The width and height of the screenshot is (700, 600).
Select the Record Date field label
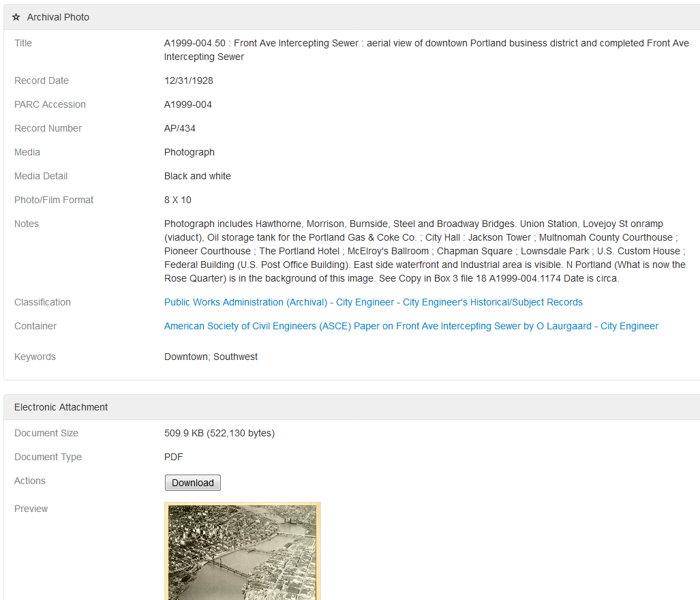click(42, 81)
